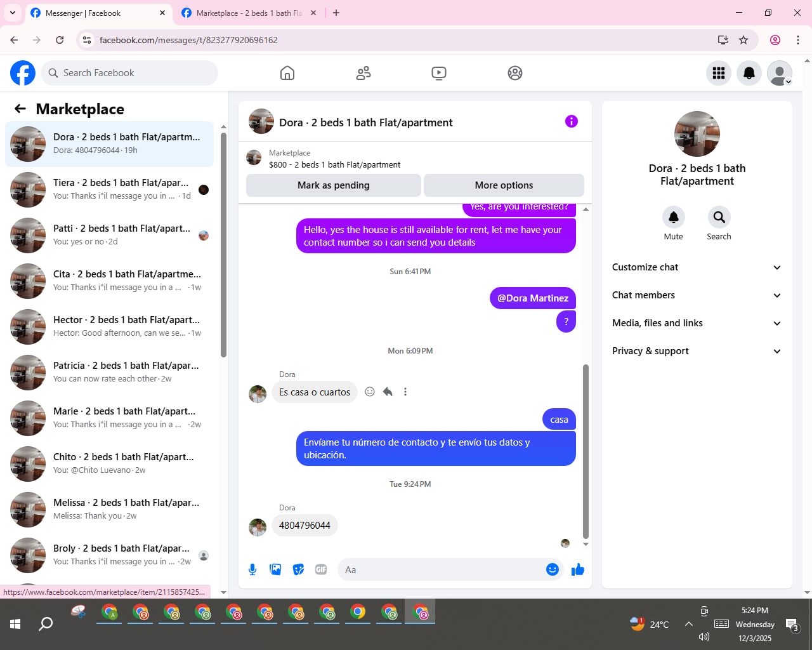
Task: Focus the Aa message input field
Action: pyautogui.click(x=442, y=569)
